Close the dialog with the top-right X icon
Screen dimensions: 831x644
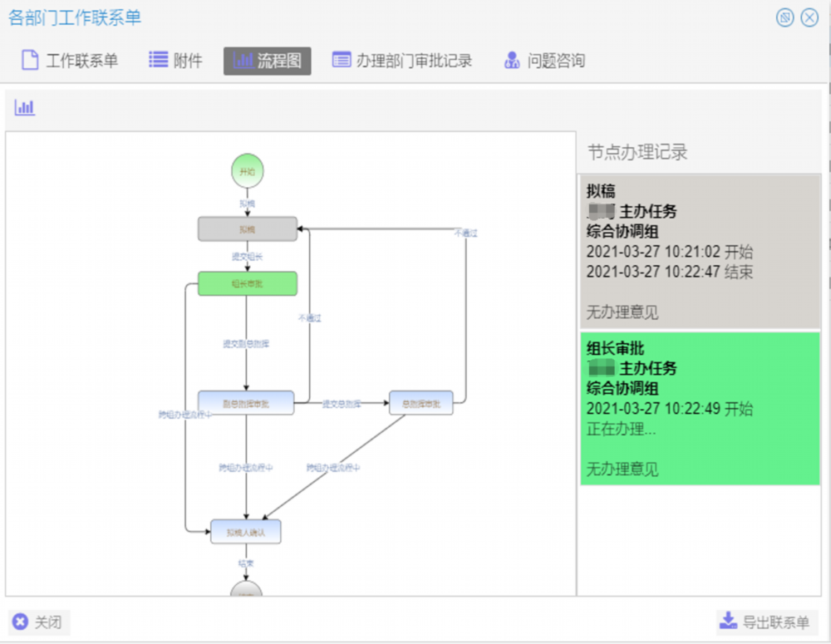(809, 18)
